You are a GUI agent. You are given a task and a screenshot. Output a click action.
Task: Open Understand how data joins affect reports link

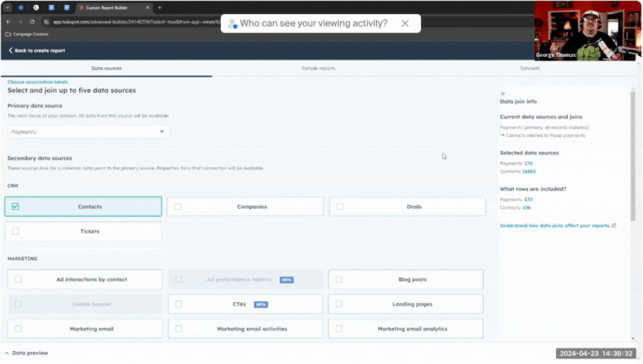[x=555, y=226]
